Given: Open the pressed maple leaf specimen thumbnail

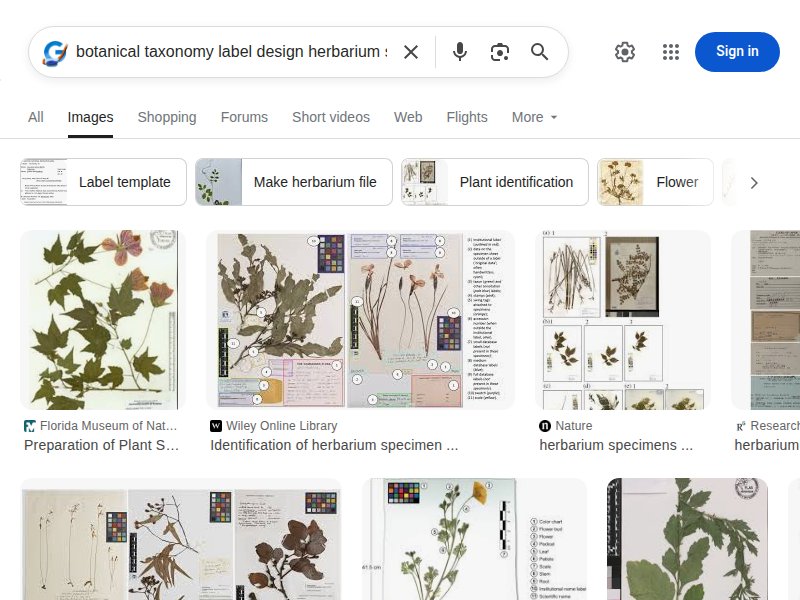Looking at the screenshot, I should (x=102, y=318).
